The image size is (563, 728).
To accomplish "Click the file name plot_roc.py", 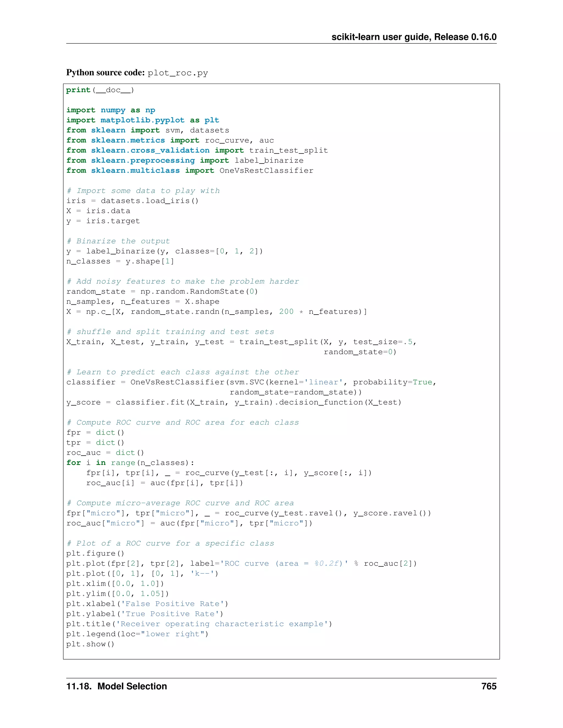I will pyautogui.click(x=178, y=73).
